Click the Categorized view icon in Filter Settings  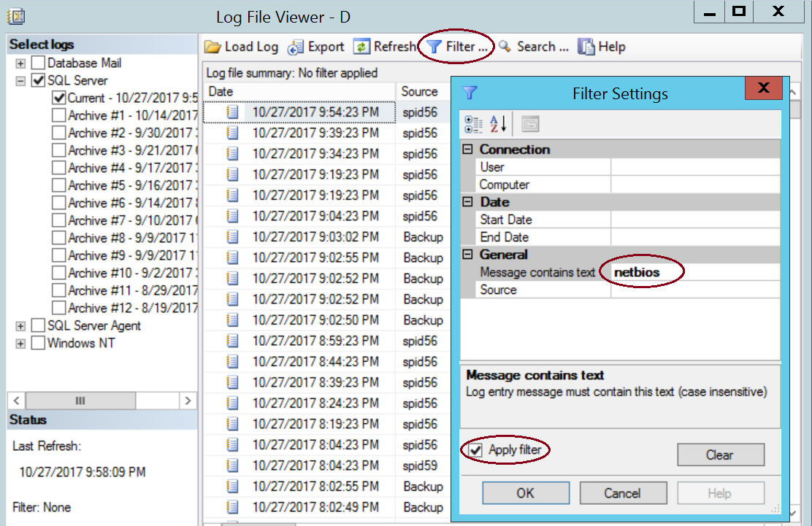point(473,125)
